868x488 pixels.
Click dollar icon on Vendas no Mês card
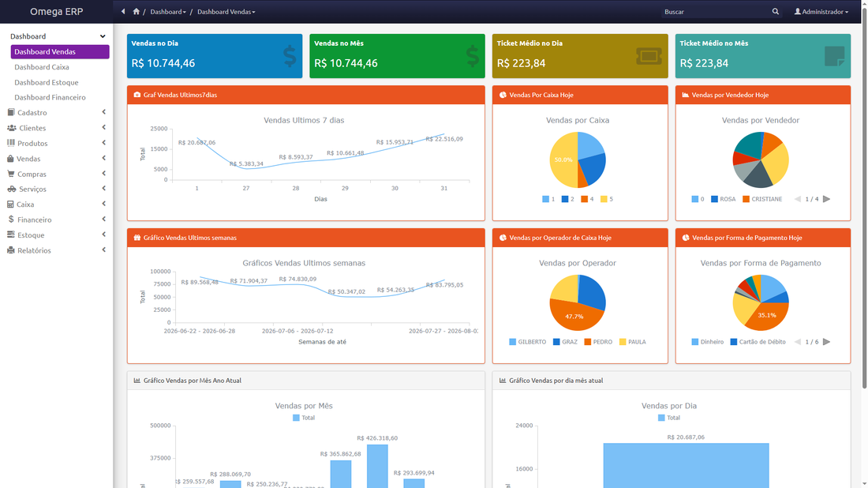point(472,57)
